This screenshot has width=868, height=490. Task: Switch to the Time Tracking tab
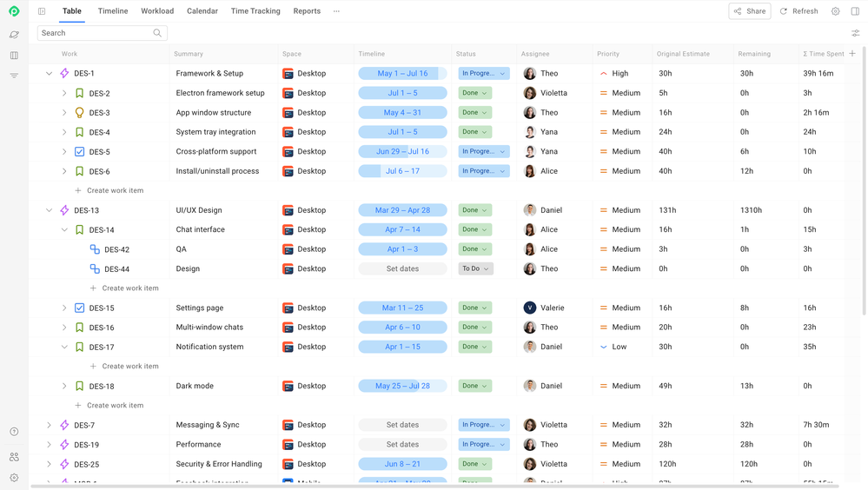255,11
